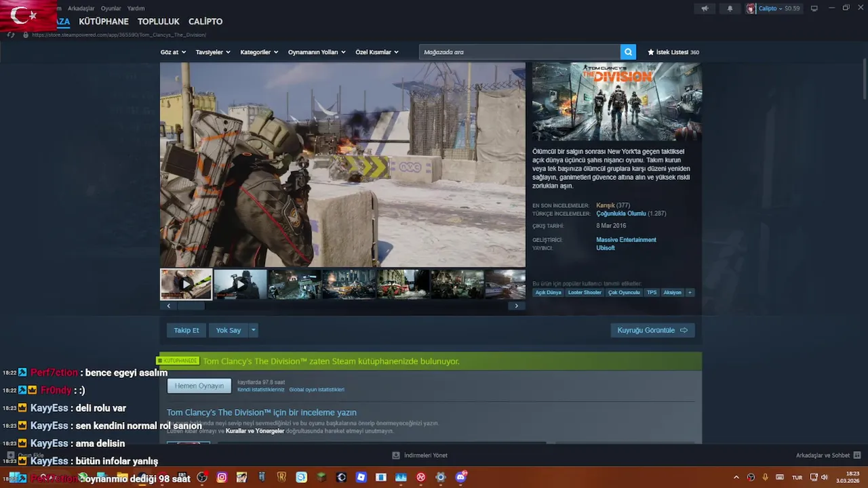868x488 pixels.
Task: Open Discord from the taskbar
Action: 461,477
